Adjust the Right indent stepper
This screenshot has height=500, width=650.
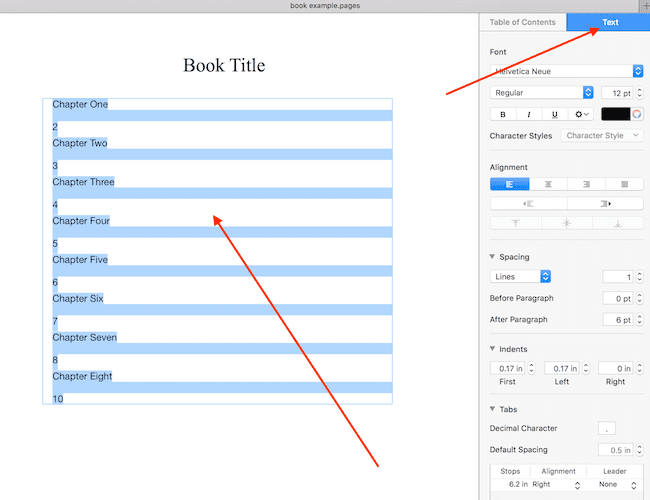tap(639, 369)
